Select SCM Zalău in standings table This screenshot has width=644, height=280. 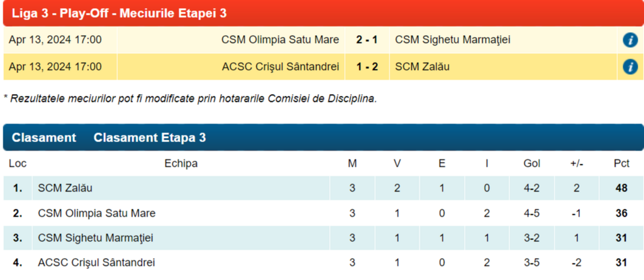click(65, 188)
